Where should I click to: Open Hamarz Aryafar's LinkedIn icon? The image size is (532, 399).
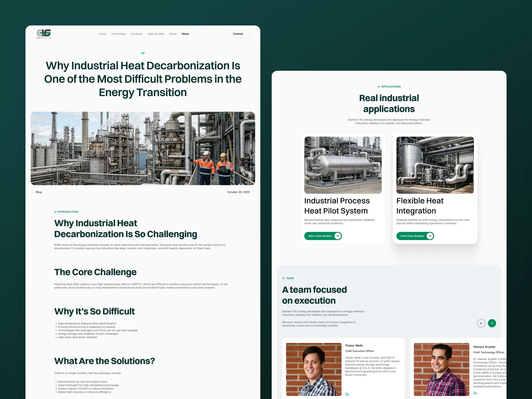(x=475, y=393)
